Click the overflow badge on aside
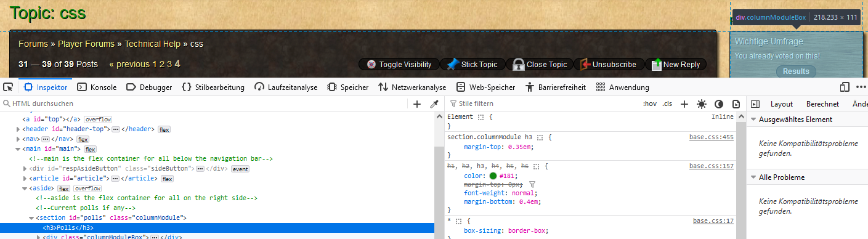 87,188
